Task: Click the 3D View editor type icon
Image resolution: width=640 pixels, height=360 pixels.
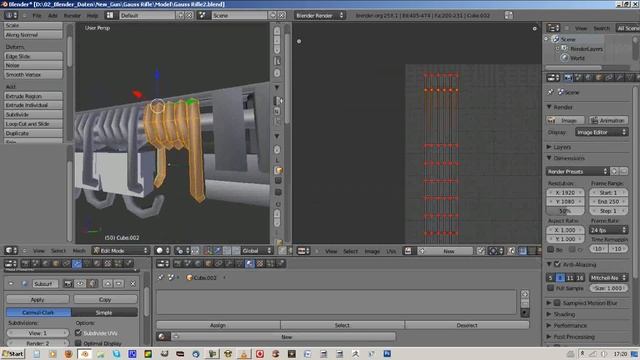Action: [x=11, y=250]
